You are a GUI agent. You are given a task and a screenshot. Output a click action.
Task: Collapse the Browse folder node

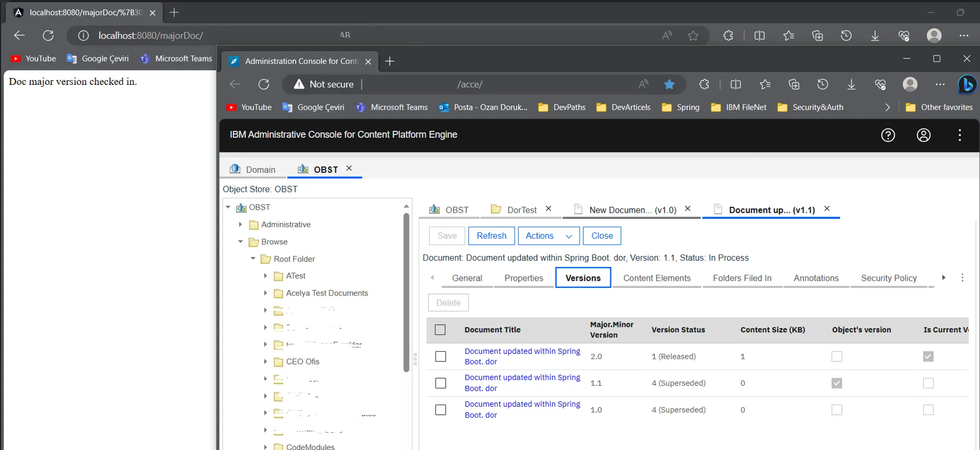point(240,242)
